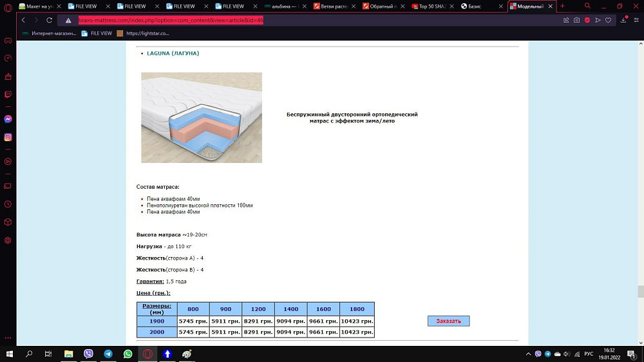
Task: Open Messenger in the Opera sidebar
Action: pyautogui.click(x=8, y=119)
